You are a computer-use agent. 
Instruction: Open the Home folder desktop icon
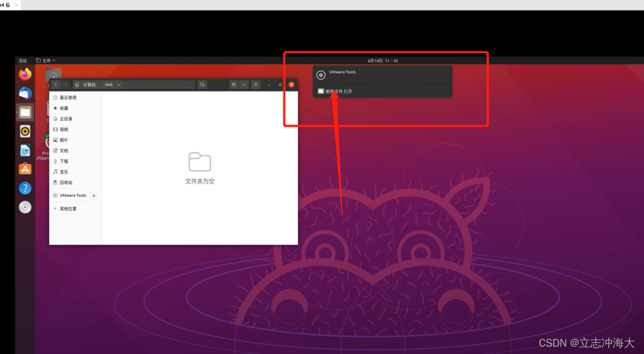[x=53, y=74]
